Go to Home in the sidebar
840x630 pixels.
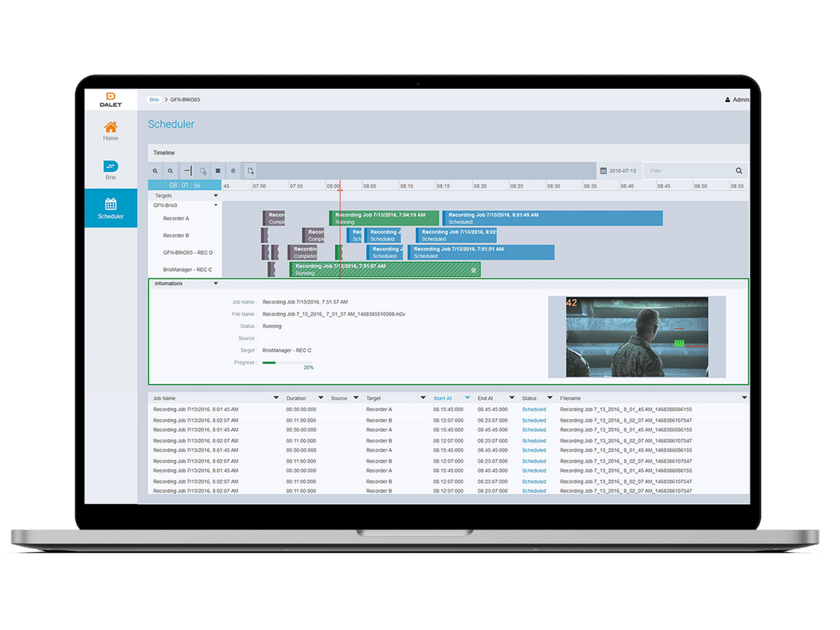tap(110, 131)
